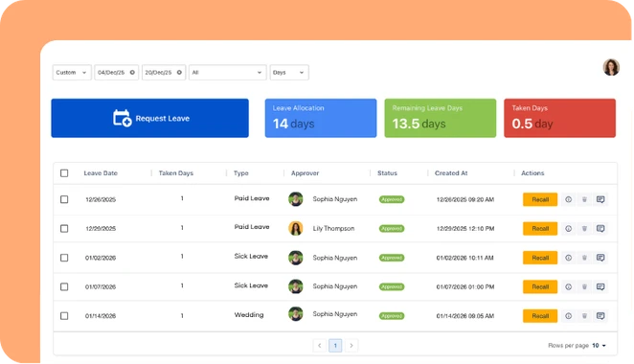Change rows per page dropdown value 10
Image resolution: width=634 pixels, height=364 pixels.
(x=599, y=346)
